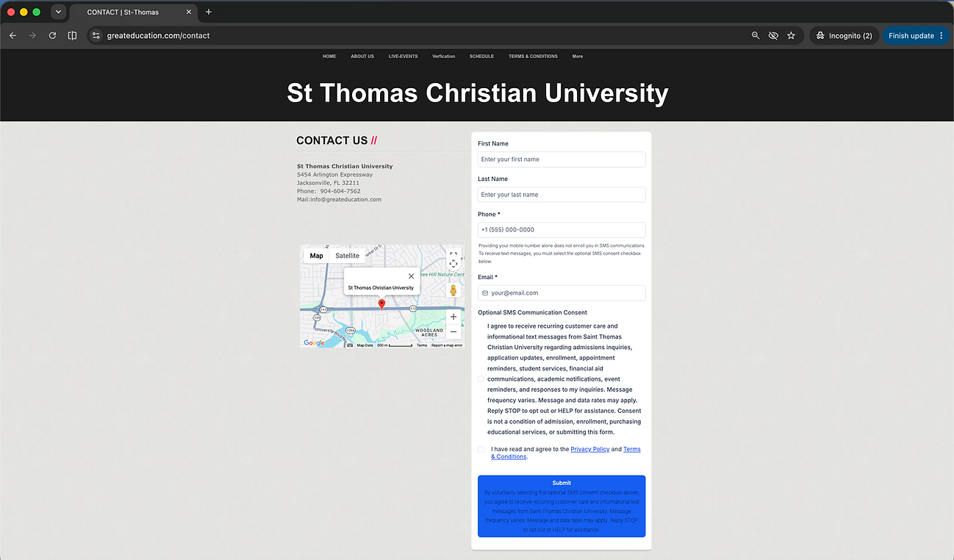The width and height of the screenshot is (954, 560).
Task: Go to LIVE-EVENTS page
Action: [x=403, y=57]
